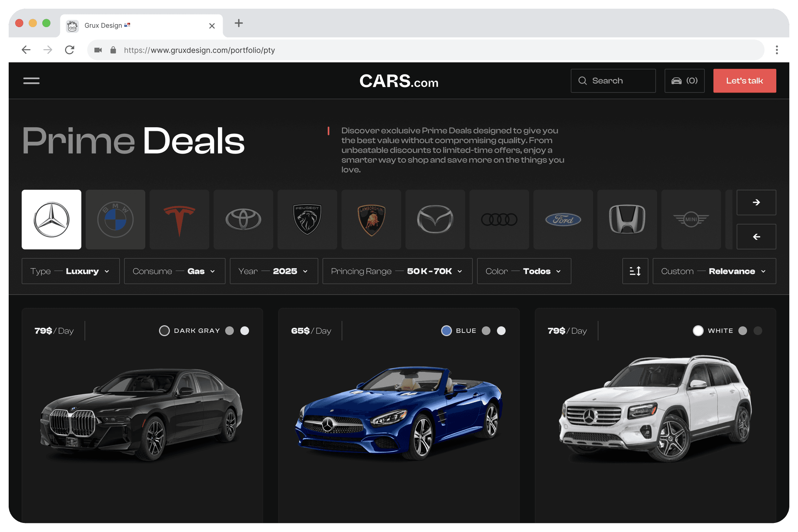This screenshot has height=532, width=798.
Task: Select Dark Gray color radio option
Action: pyautogui.click(x=164, y=331)
